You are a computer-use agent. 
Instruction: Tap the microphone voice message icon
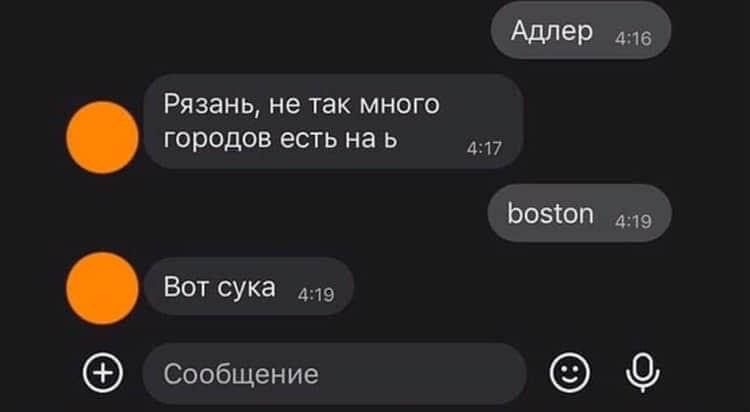coord(643,373)
